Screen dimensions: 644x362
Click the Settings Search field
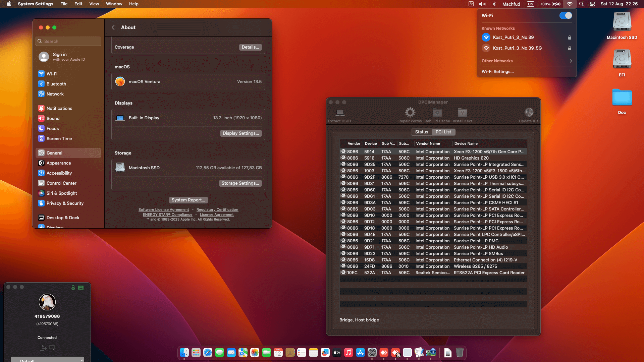point(68,41)
